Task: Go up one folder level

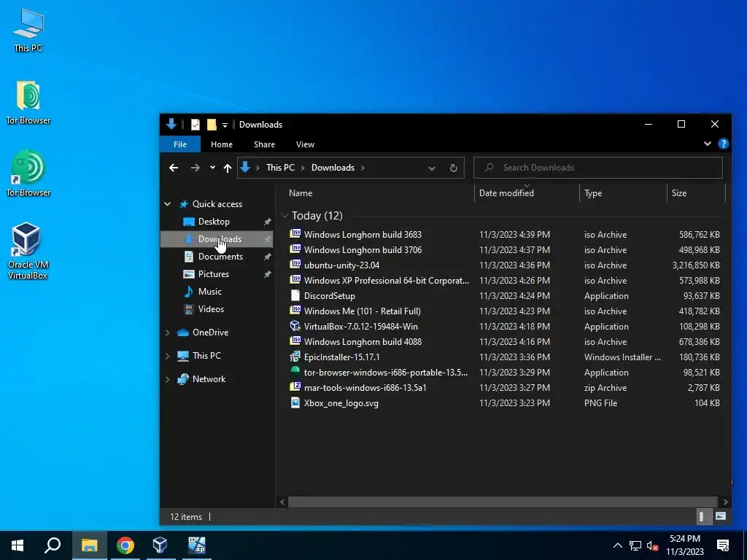Action: click(x=228, y=168)
